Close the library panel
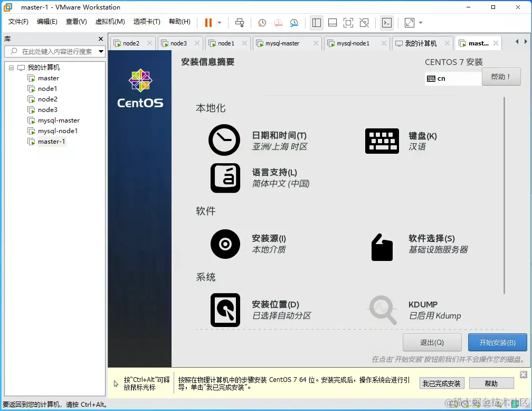The height and width of the screenshot is (411, 532). point(101,39)
